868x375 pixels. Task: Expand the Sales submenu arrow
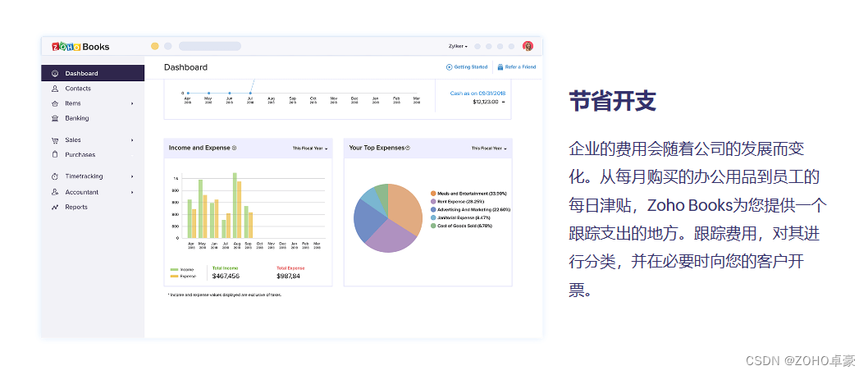[x=132, y=140]
